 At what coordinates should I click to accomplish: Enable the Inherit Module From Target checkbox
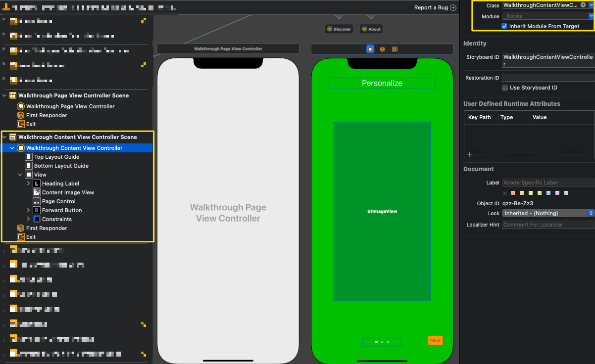[505, 26]
